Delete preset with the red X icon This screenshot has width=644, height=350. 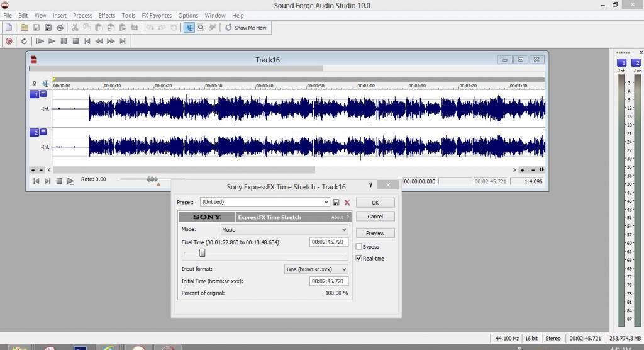pos(347,203)
